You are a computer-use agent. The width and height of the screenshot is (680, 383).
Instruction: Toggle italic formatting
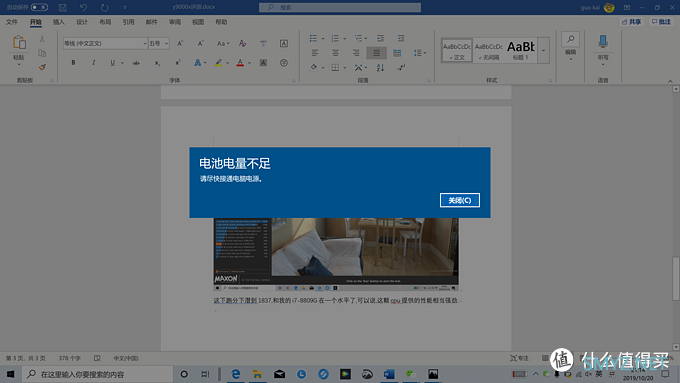[x=93, y=63]
